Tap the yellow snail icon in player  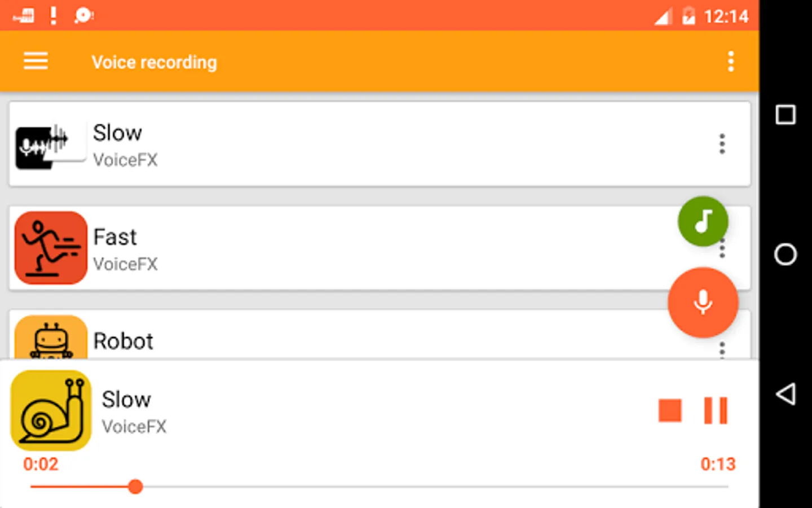click(51, 410)
